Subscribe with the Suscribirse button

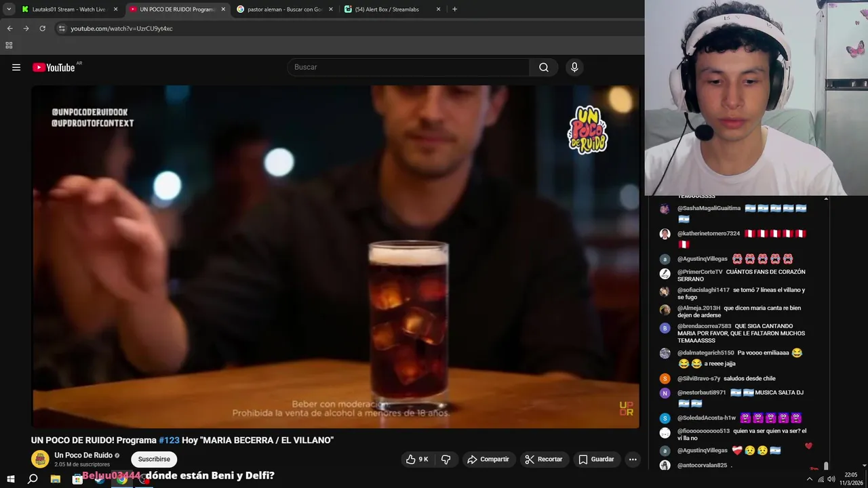[x=154, y=459]
